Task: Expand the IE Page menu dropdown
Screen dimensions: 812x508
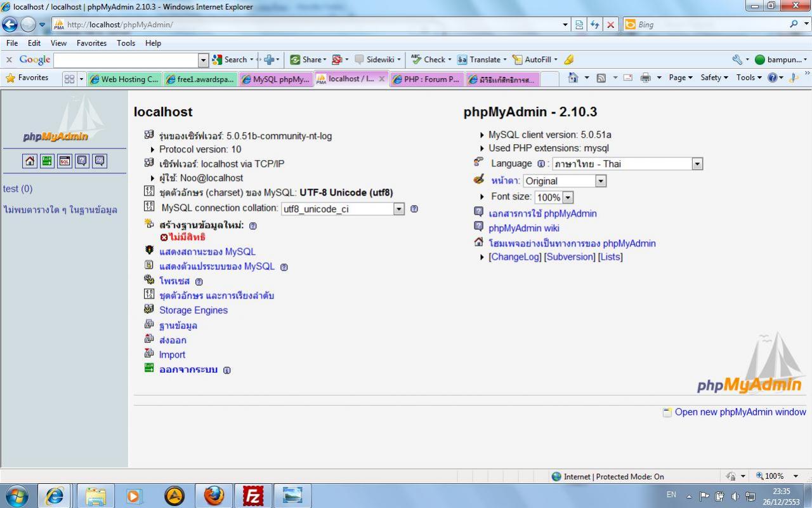Action: [x=681, y=77]
